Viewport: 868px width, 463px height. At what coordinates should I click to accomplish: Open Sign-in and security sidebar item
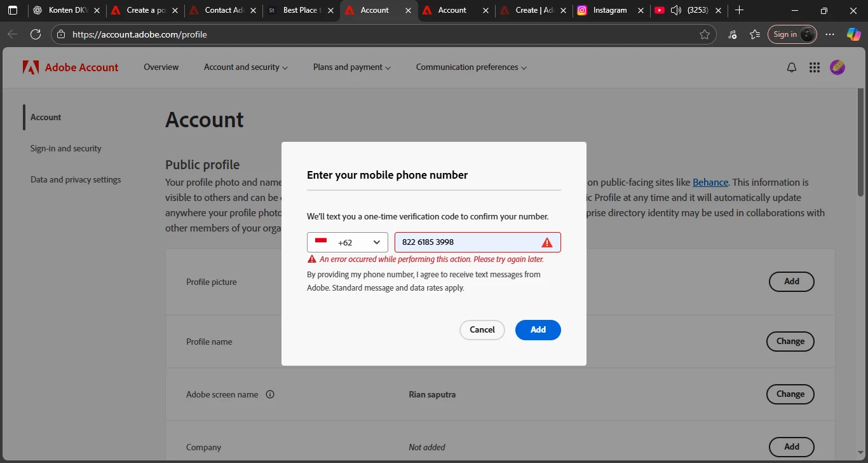click(x=66, y=148)
